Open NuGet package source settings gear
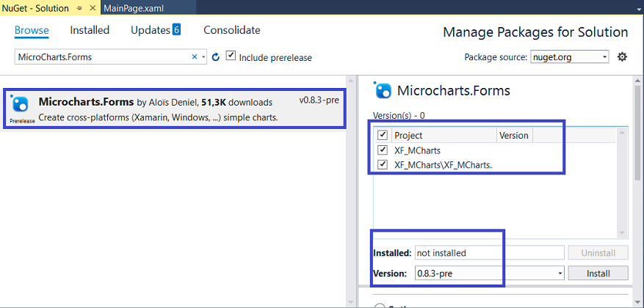 (623, 57)
